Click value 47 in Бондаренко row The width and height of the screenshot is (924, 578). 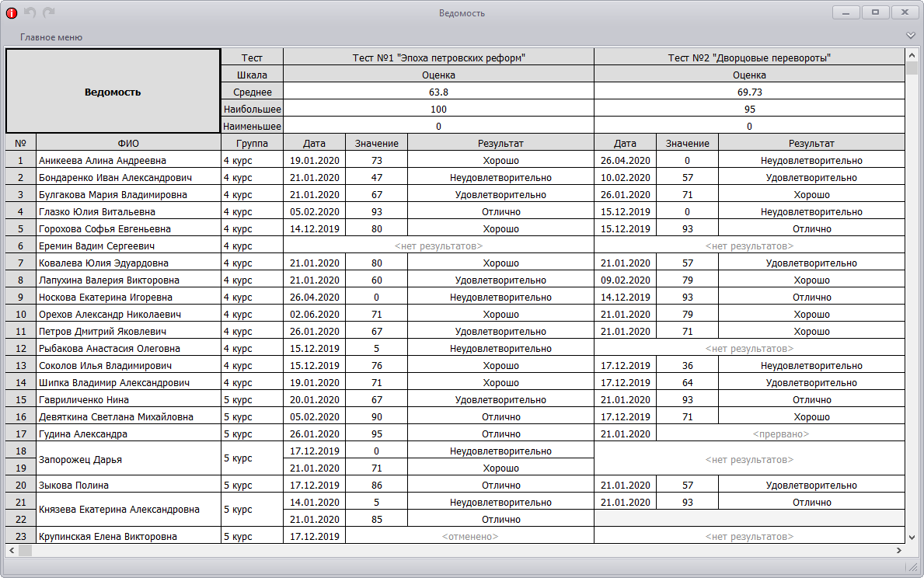pyautogui.click(x=377, y=177)
